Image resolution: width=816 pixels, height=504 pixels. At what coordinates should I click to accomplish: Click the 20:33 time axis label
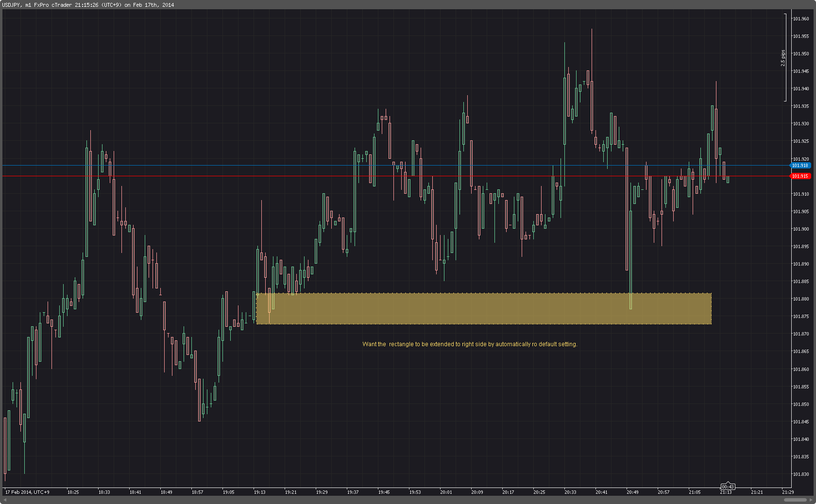point(570,492)
